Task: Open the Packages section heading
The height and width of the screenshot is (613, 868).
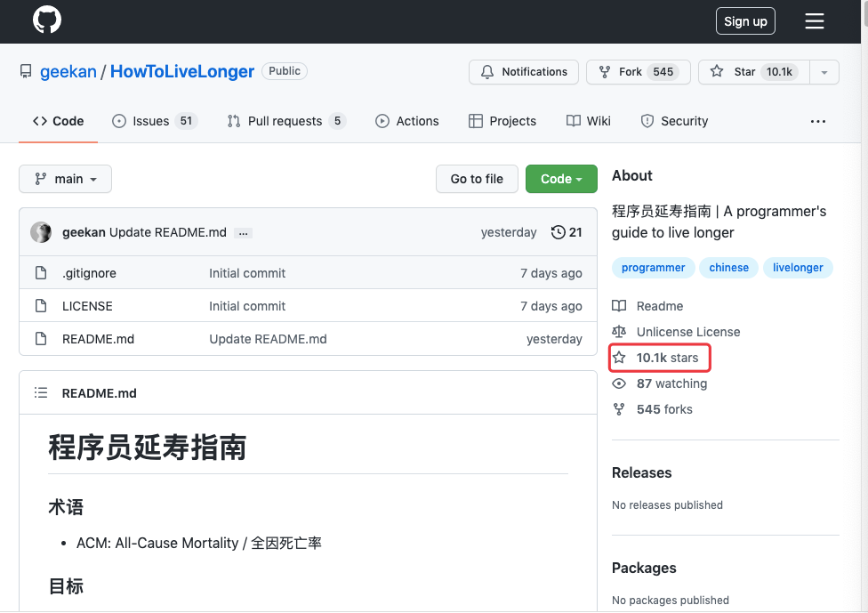Action: 644,568
